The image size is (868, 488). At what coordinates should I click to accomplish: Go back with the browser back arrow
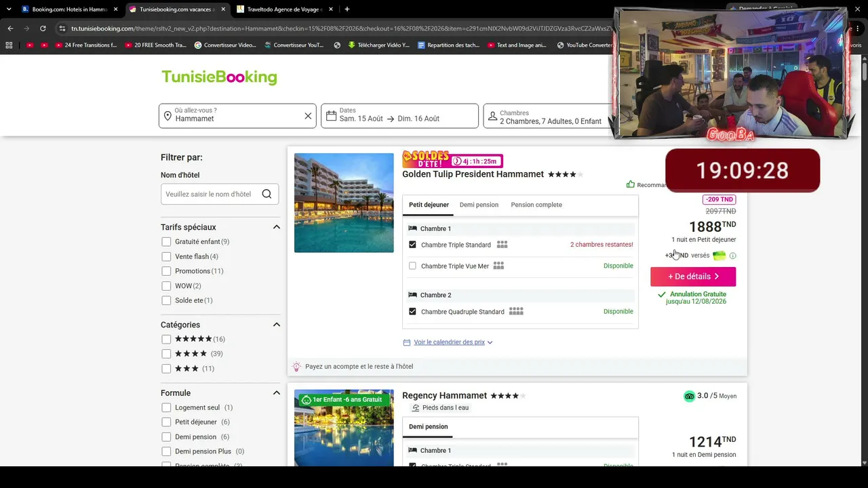point(10,28)
